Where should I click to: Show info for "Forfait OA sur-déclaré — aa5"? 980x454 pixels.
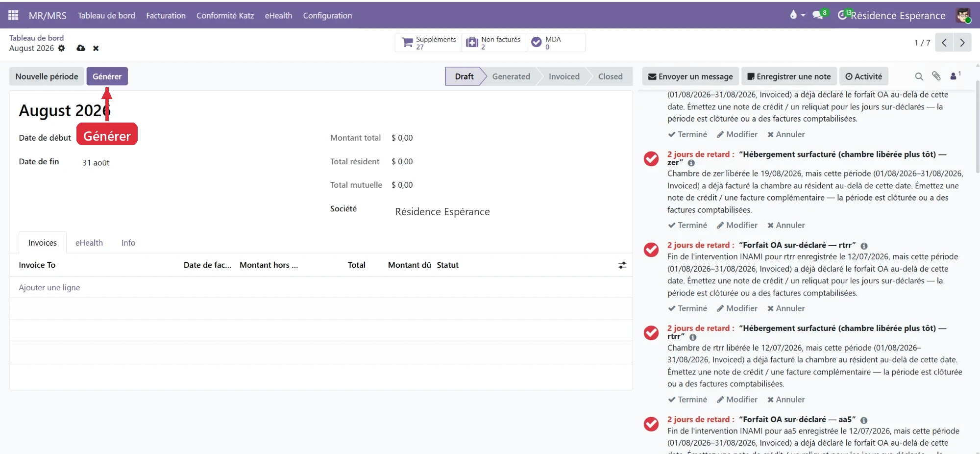(x=864, y=420)
